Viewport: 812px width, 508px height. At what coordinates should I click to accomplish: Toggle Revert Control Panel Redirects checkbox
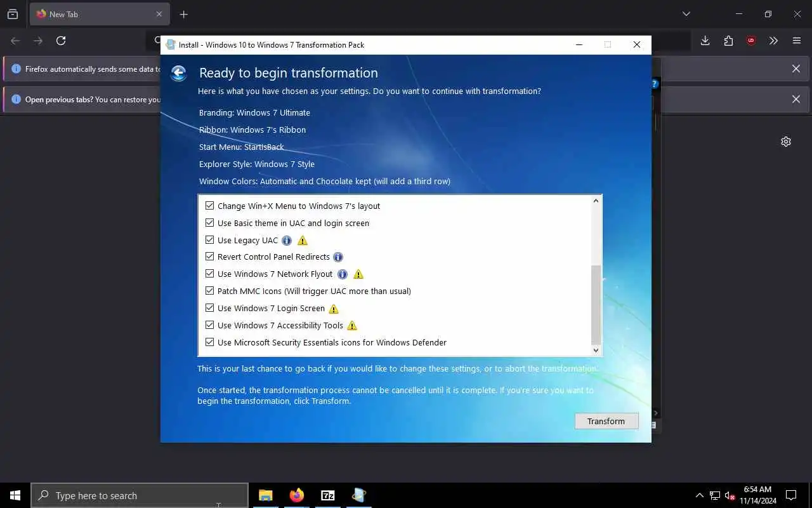click(209, 257)
